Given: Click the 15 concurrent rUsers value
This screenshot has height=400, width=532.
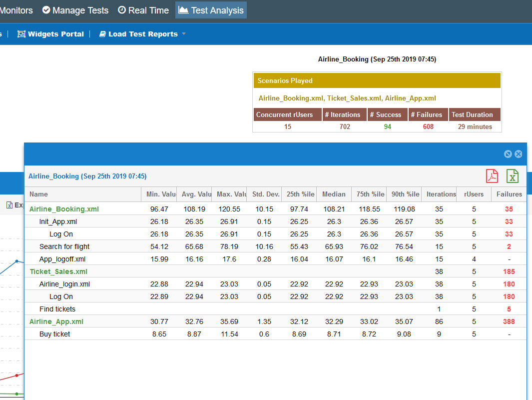Looking at the screenshot, I should point(288,126).
